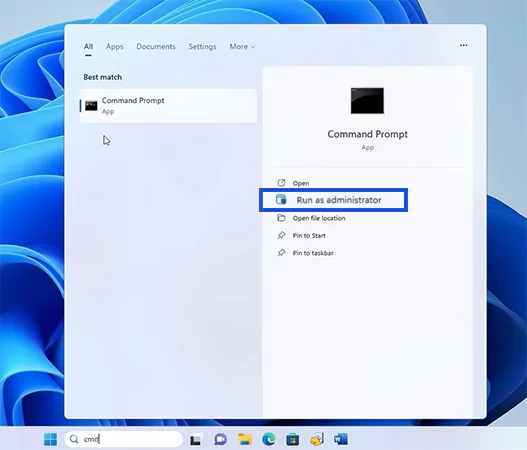The width and height of the screenshot is (527, 450).
Task: Click the shield icon for Run as administrator
Action: pyautogui.click(x=281, y=200)
